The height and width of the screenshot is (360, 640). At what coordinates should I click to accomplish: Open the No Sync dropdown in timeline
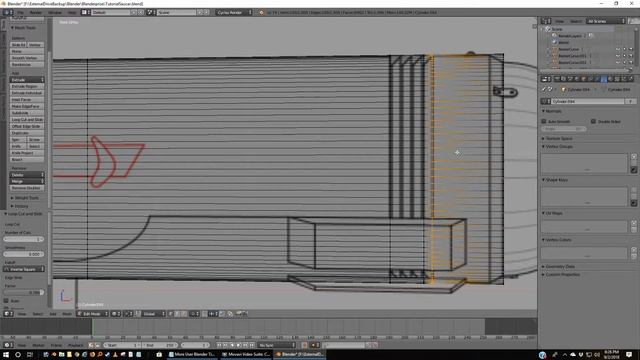(x=276, y=345)
